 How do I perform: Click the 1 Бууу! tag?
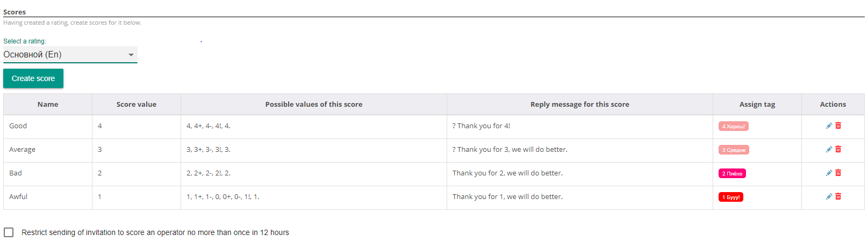730,197
